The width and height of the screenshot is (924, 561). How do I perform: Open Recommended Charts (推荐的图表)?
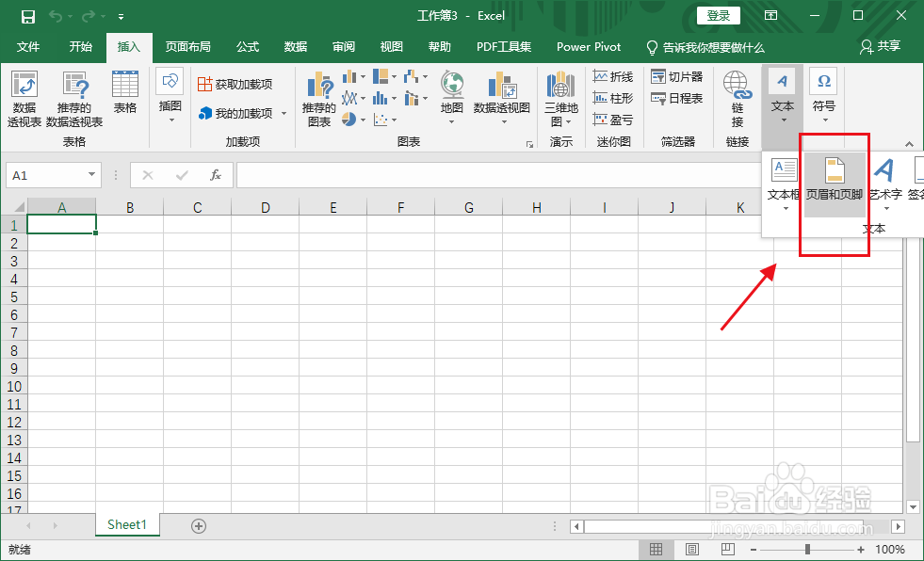(318, 99)
